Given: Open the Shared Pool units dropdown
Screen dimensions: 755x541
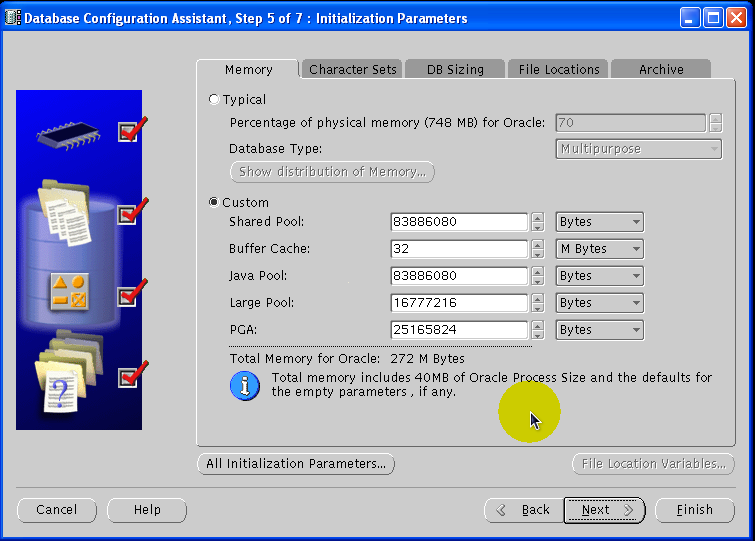Looking at the screenshot, I should [x=599, y=222].
